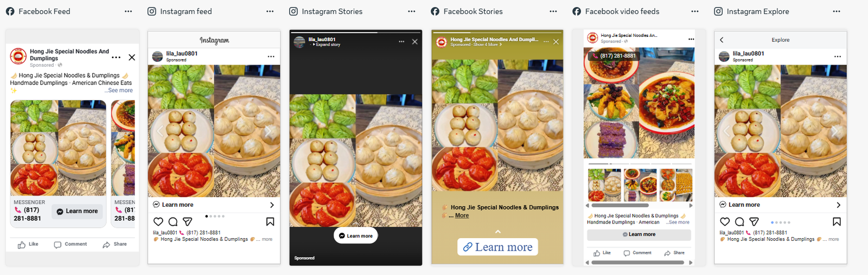Click the share paper-plane icon in Instagram Explore
Screen dimensions: 868x275
(x=754, y=221)
